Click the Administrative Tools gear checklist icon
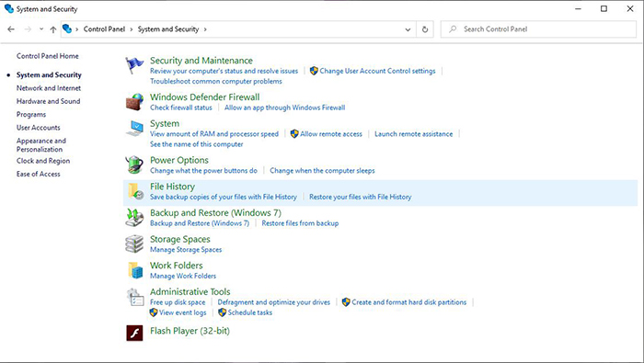 coord(134,297)
